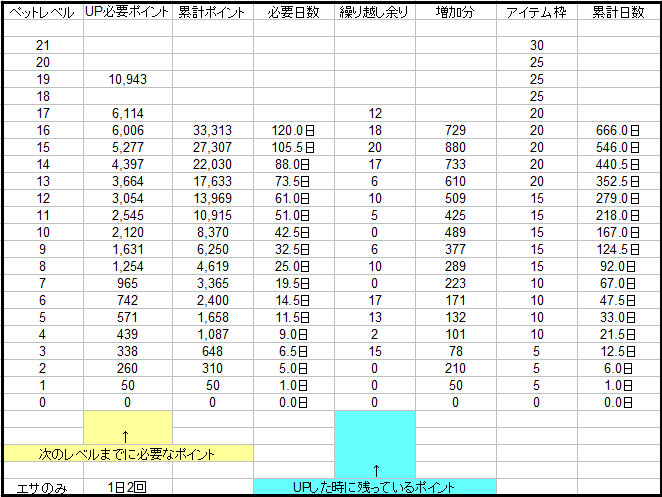The width and height of the screenshot is (662, 497).
Task: Click the ペットレベル column header
Action: (x=42, y=12)
